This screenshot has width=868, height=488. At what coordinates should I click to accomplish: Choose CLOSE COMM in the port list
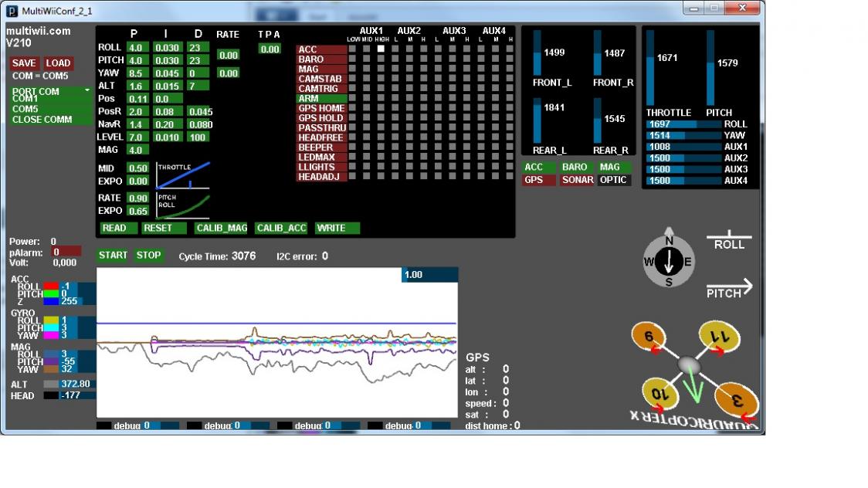[x=42, y=120]
